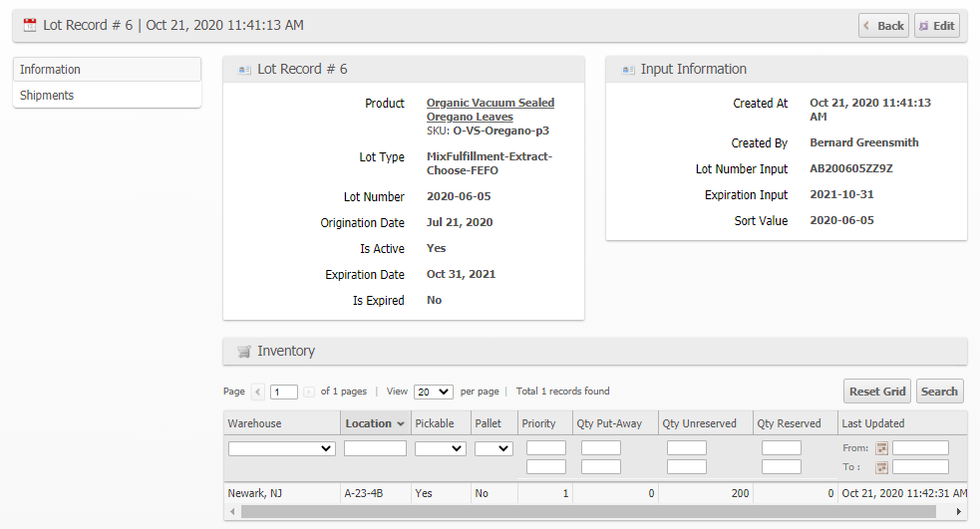Click the calendar icon beside the From date

point(881,449)
